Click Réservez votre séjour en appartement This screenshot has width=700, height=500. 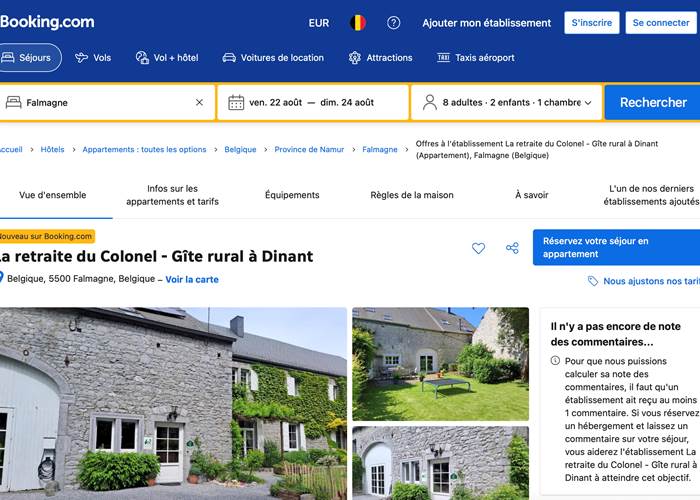[616, 247]
